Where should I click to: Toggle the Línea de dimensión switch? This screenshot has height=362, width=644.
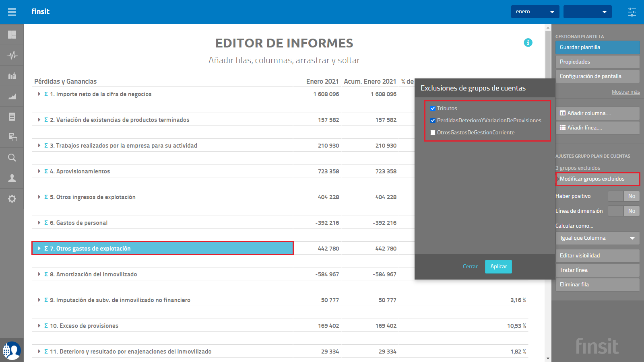click(x=623, y=211)
